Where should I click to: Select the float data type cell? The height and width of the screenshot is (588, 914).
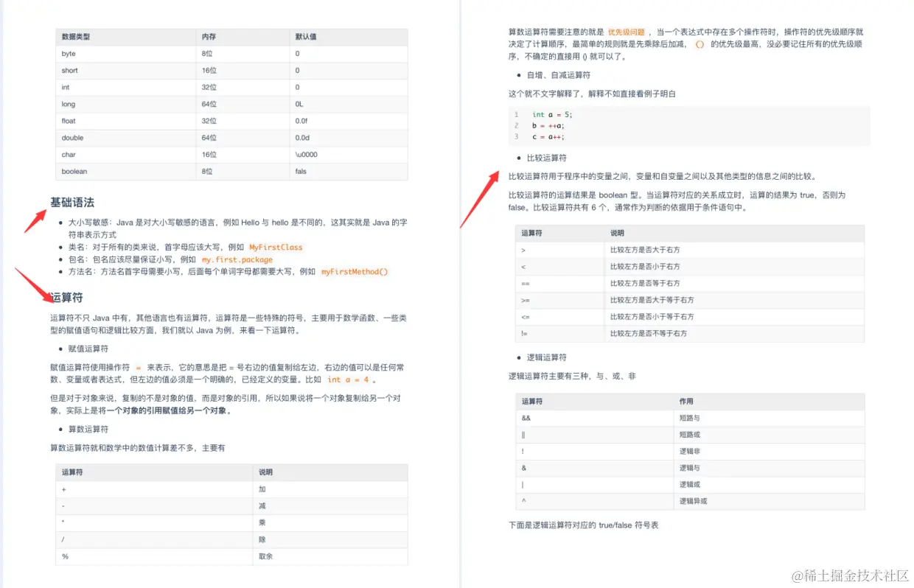click(x=126, y=121)
